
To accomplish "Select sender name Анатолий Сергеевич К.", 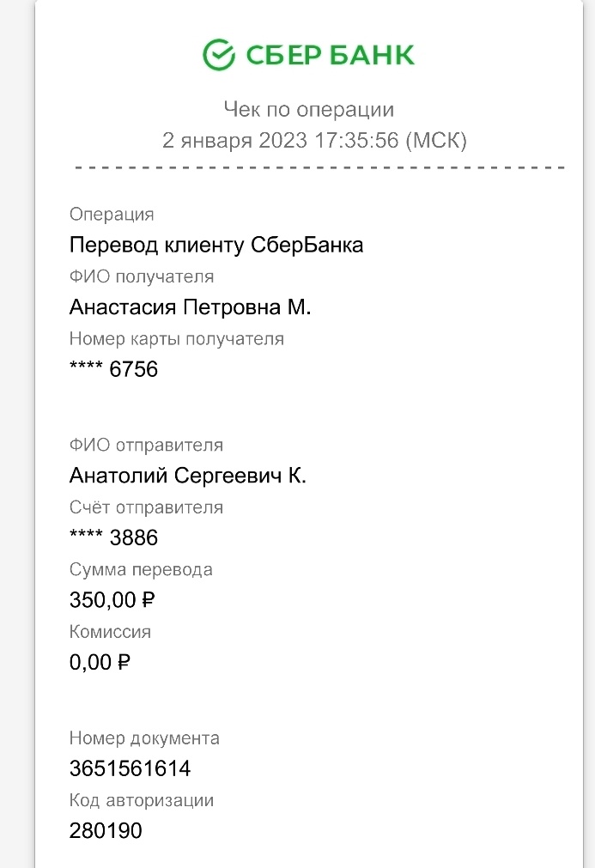I will pos(188,476).
